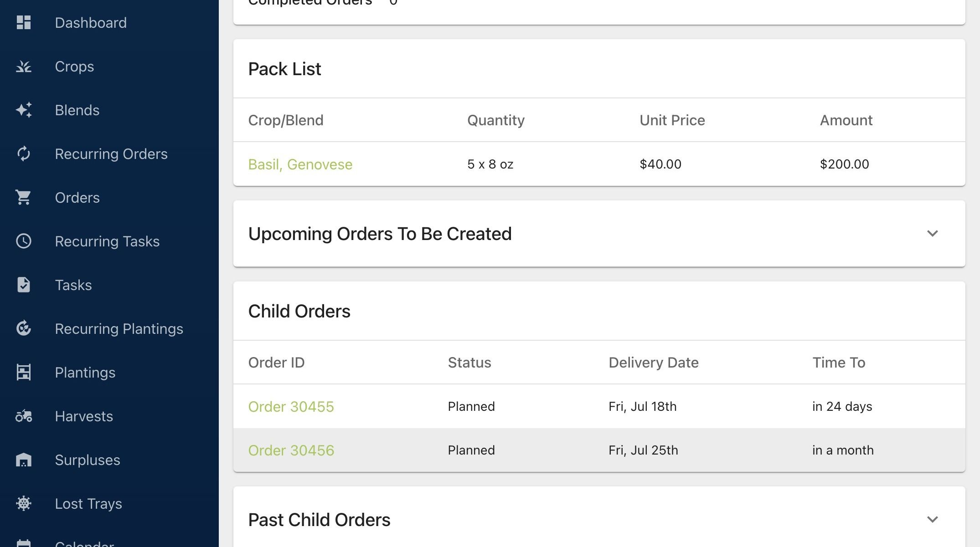The image size is (980, 547).
Task: Click the Dashboard grid icon
Action: [24, 22]
